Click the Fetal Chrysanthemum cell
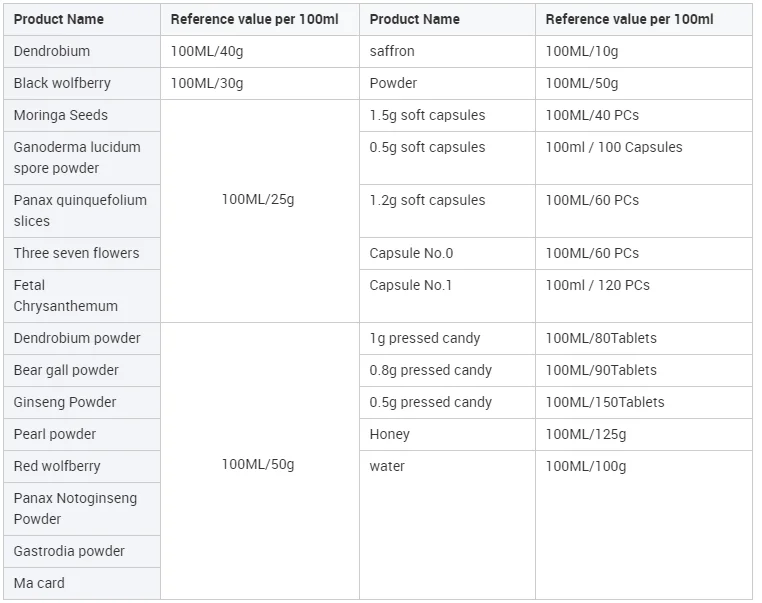The image size is (762, 603). (x=66, y=295)
